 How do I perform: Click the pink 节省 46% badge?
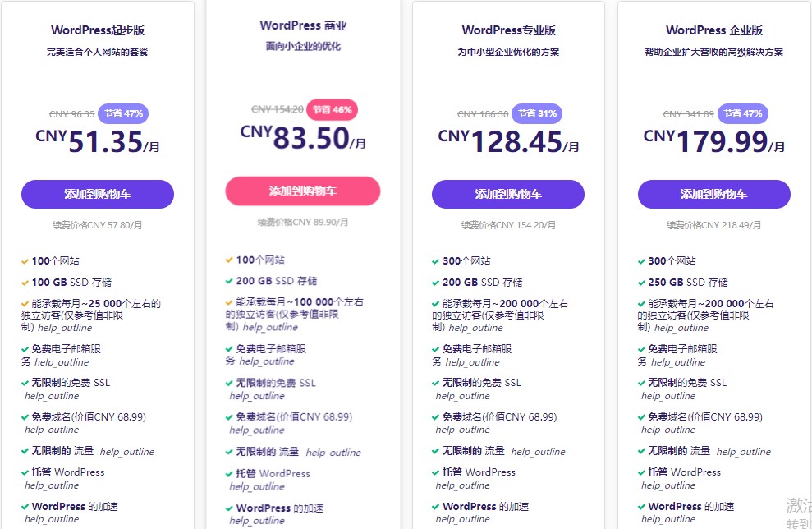(333, 109)
